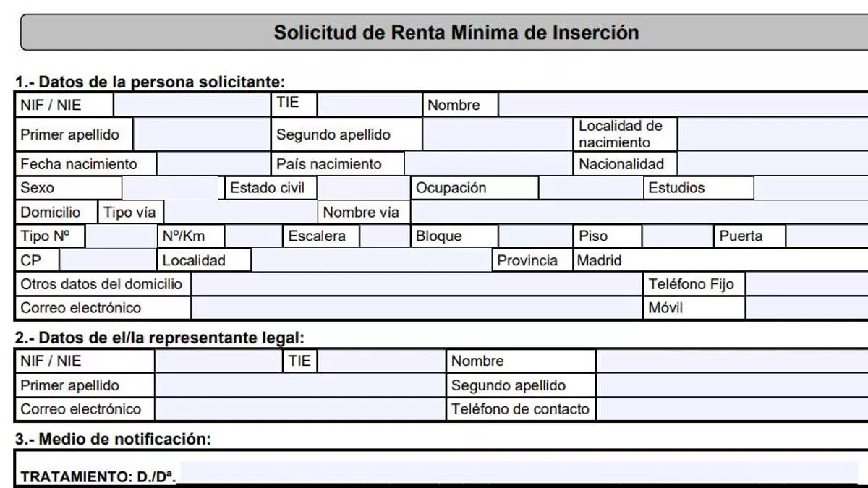868x488 pixels.
Task: Click the NIF / NIE field for the applicant
Action: (192, 105)
